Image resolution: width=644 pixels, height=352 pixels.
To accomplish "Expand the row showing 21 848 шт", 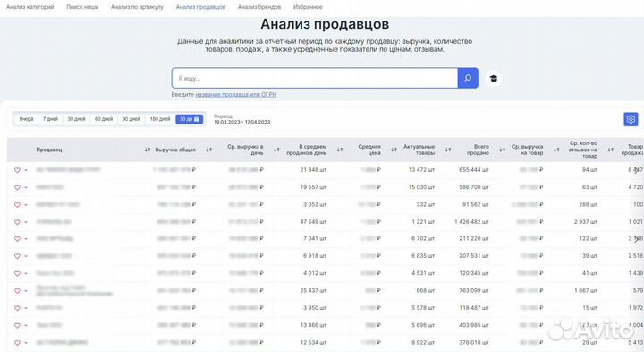I will coord(26,170).
